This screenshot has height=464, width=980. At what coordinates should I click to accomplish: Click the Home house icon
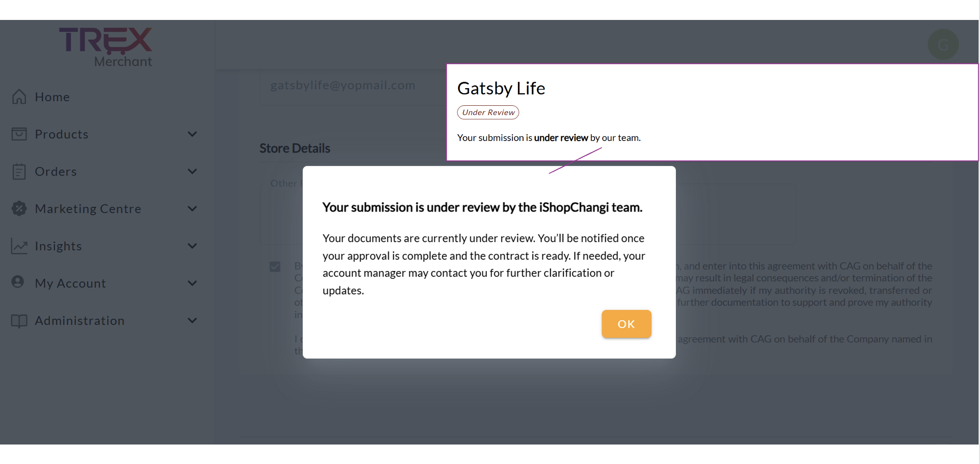pos(19,97)
